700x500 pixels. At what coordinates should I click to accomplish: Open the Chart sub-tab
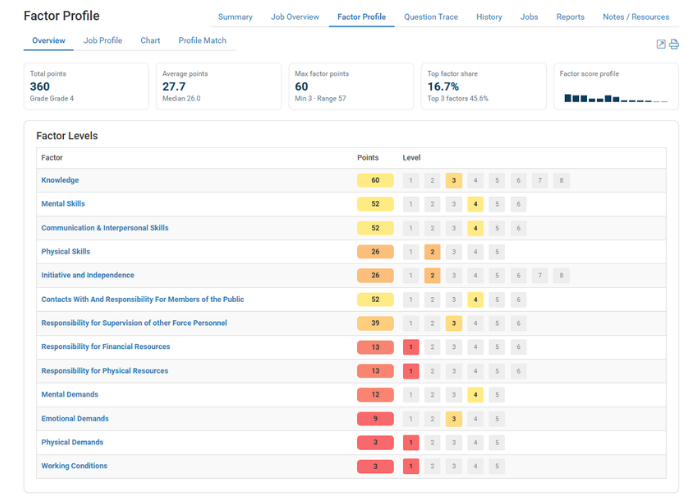click(x=150, y=41)
